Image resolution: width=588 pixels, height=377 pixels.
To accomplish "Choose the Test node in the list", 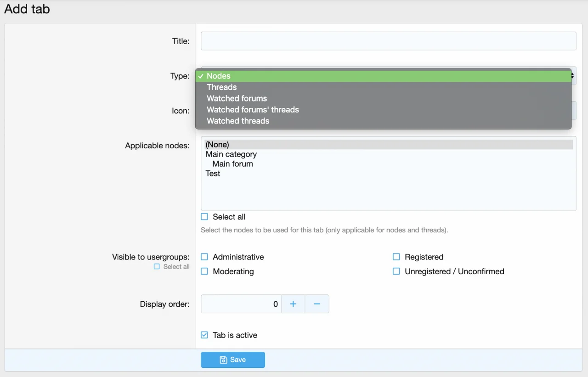I will pyautogui.click(x=213, y=174).
